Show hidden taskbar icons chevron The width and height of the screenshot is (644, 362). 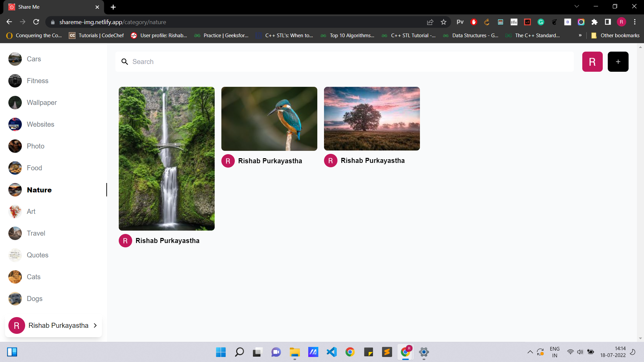click(x=530, y=352)
